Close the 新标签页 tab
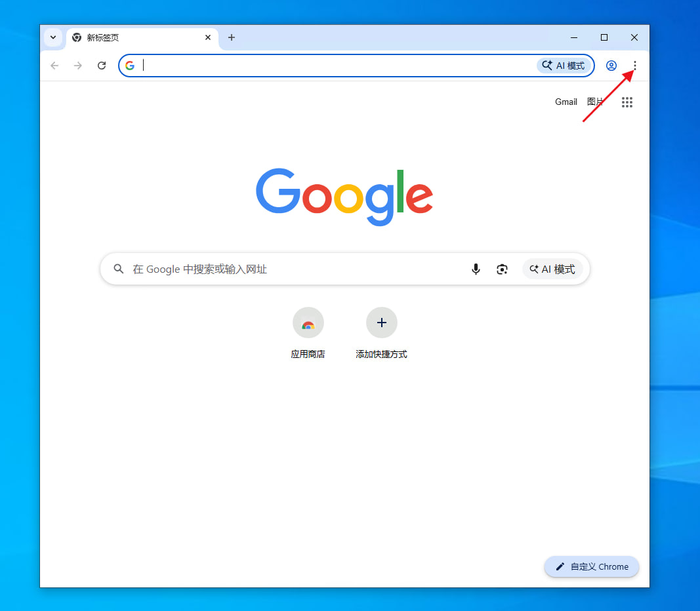Image resolution: width=700 pixels, height=611 pixels. pos(207,37)
